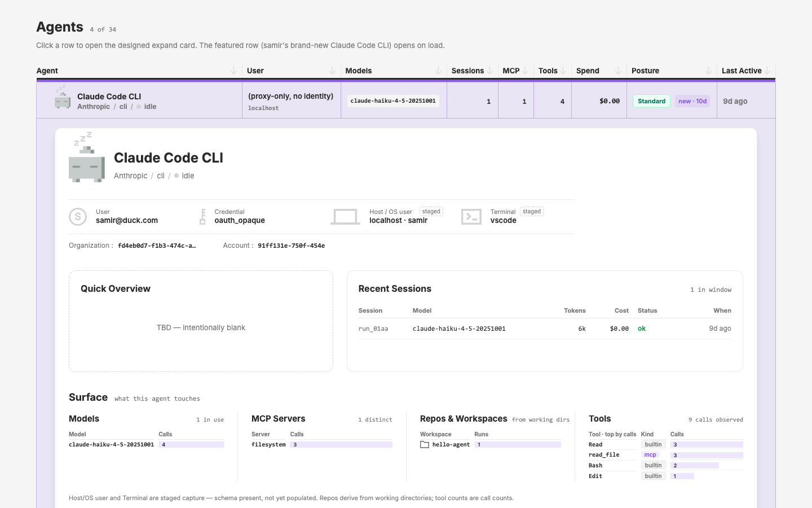This screenshot has width=812, height=508.
Task: Click the email samir@duck.com
Action: coord(127,221)
